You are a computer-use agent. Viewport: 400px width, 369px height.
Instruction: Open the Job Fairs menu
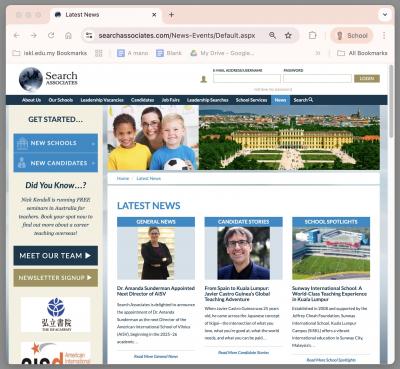(x=171, y=100)
